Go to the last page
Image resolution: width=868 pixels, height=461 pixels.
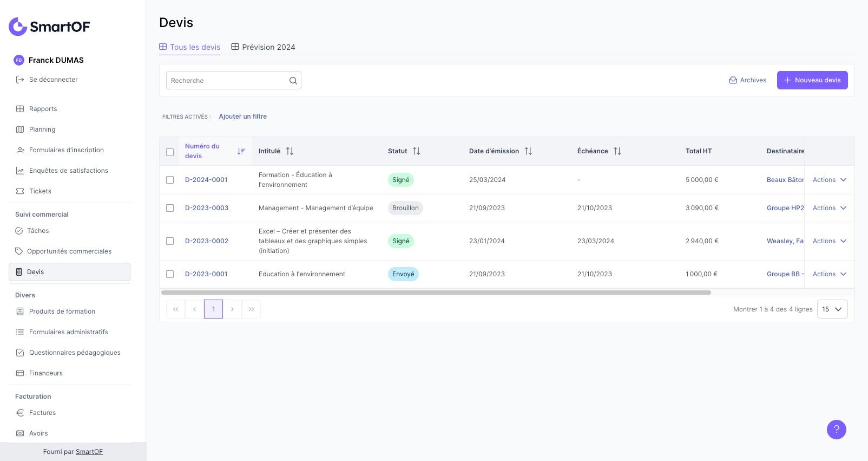[x=251, y=309]
